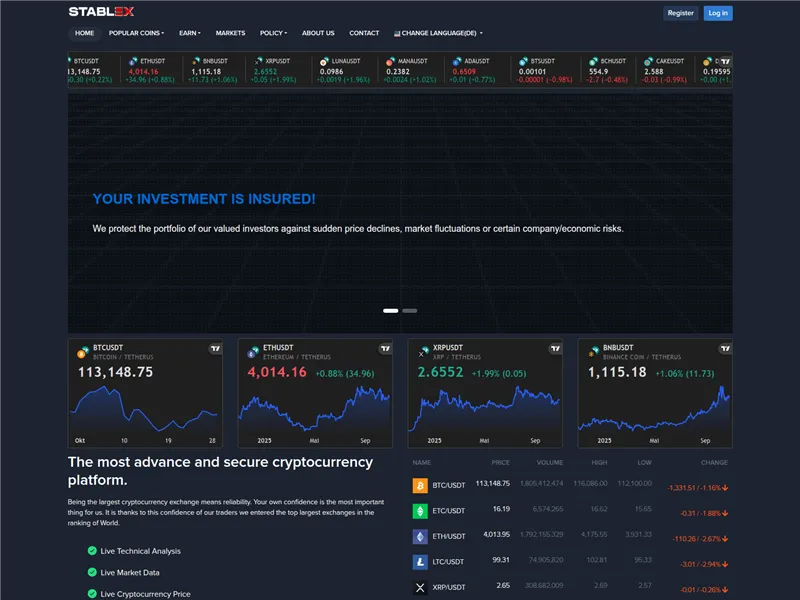
Task: Click the XRP icon in XRP/USDT row
Action: click(x=420, y=588)
